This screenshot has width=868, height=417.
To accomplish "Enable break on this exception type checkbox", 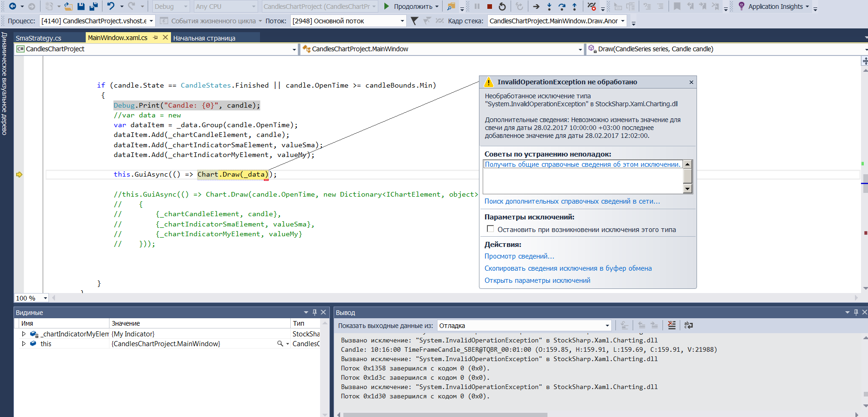I will (490, 229).
